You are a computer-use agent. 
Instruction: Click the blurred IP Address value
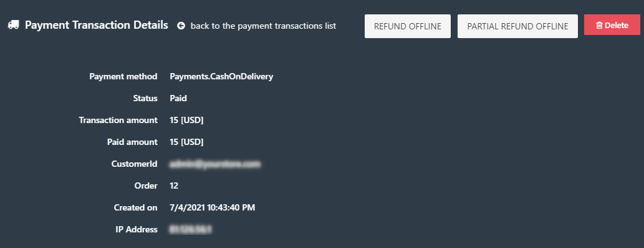tap(191, 229)
